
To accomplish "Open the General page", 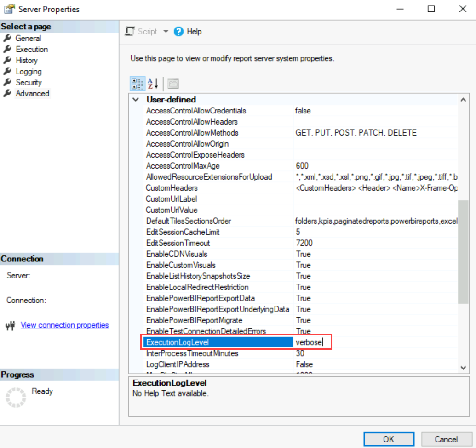I will coord(29,38).
